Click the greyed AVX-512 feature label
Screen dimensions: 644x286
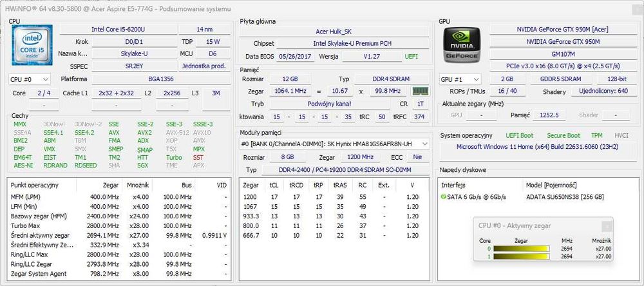click(x=178, y=132)
